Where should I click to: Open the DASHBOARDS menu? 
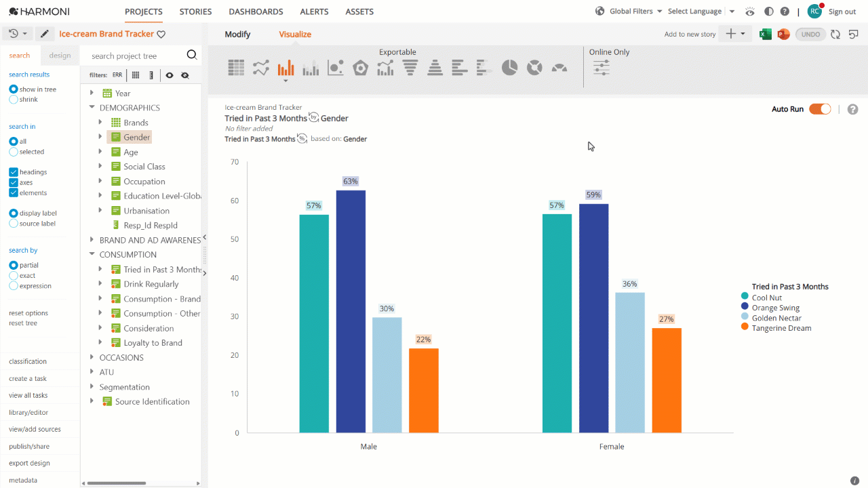point(256,12)
